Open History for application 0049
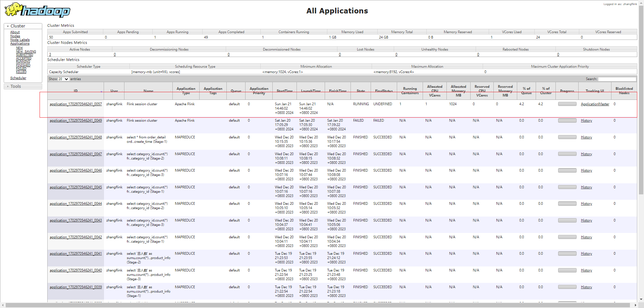644x308 pixels. click(586, 121)
